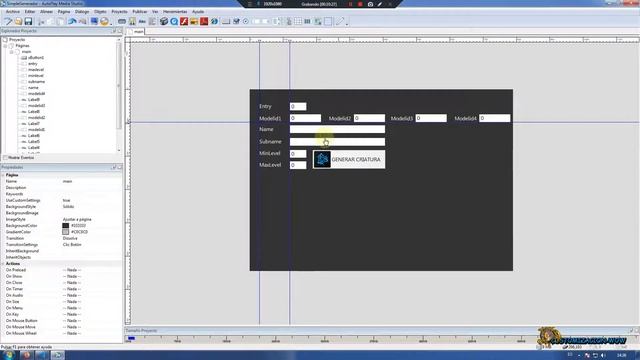
Task: Collapse the main page tree node
Action: (11, 52)
